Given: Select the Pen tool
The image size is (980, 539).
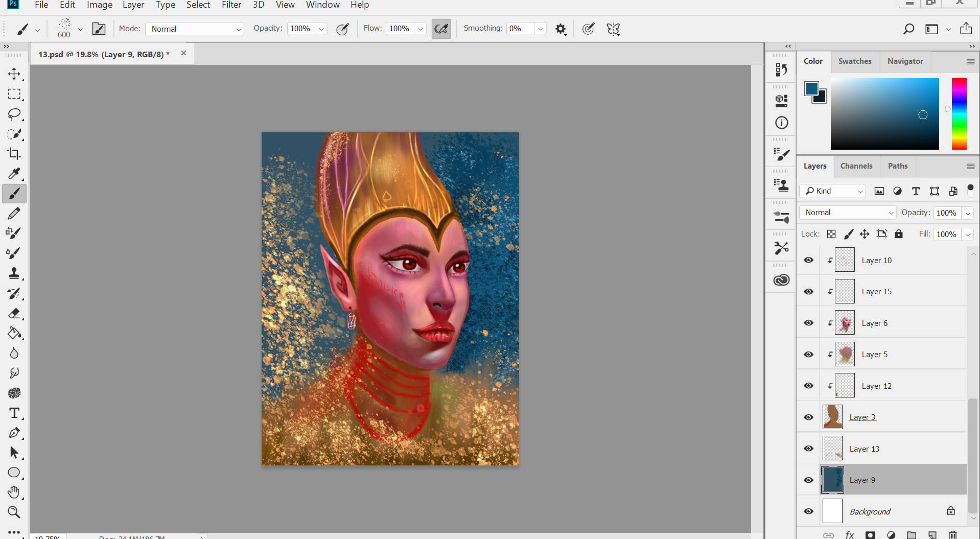Looking at the screenshot, I should [14, 433].
